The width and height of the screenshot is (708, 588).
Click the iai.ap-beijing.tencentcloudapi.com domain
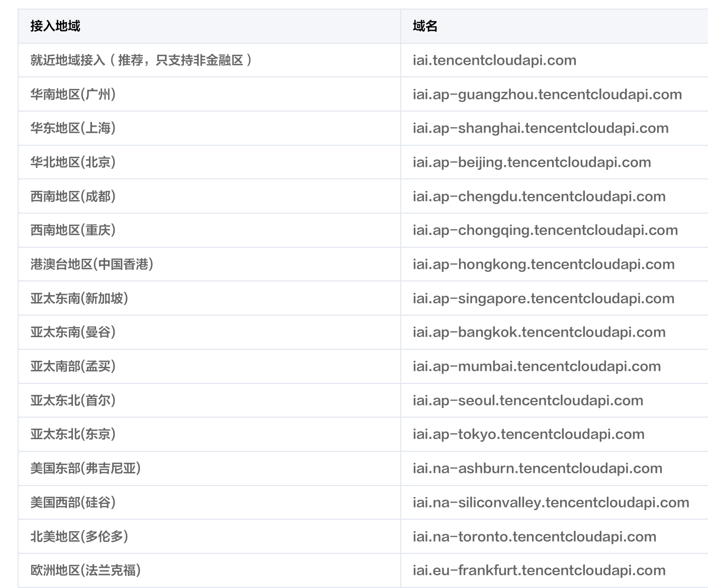click(x=532, y=162)
